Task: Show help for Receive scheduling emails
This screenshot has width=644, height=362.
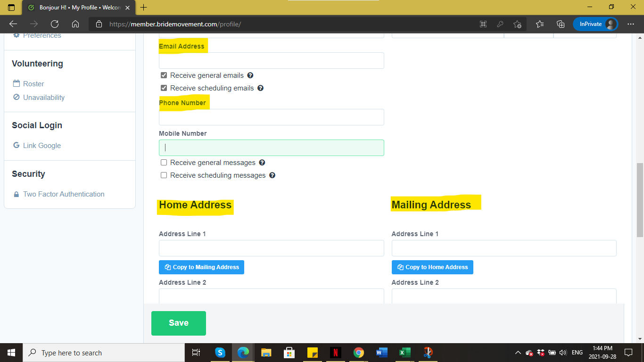Action: (x=260, y=88)
